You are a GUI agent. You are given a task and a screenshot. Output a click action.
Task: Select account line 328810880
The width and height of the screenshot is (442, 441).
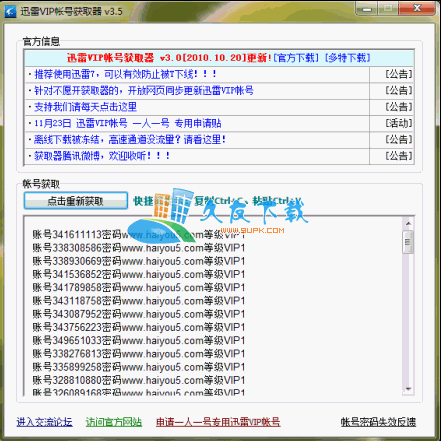(x=139, y=380)
